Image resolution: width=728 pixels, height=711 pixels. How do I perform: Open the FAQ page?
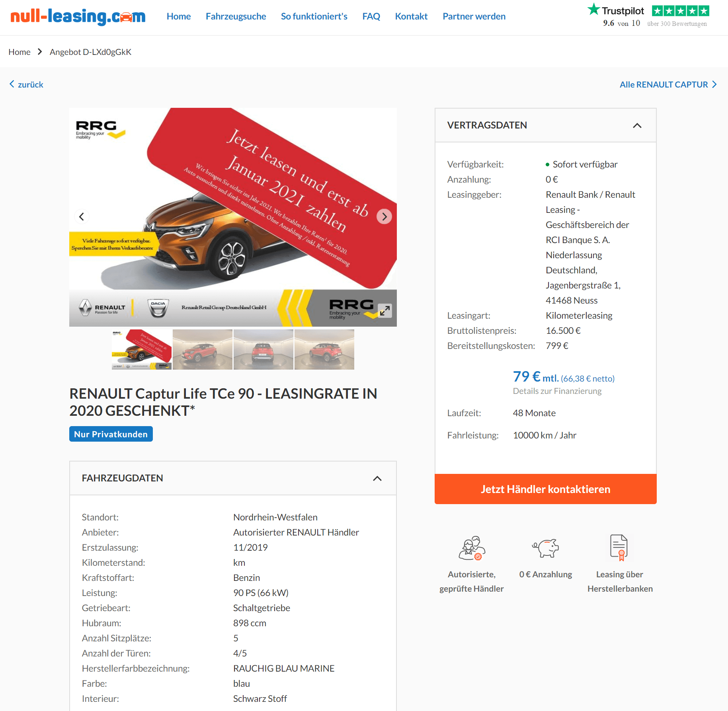pyautogui.click(x=371, y=16)
